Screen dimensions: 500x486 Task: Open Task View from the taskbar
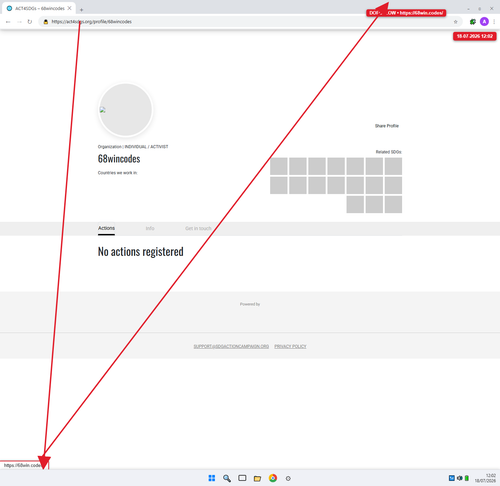[x=242, y=478]
